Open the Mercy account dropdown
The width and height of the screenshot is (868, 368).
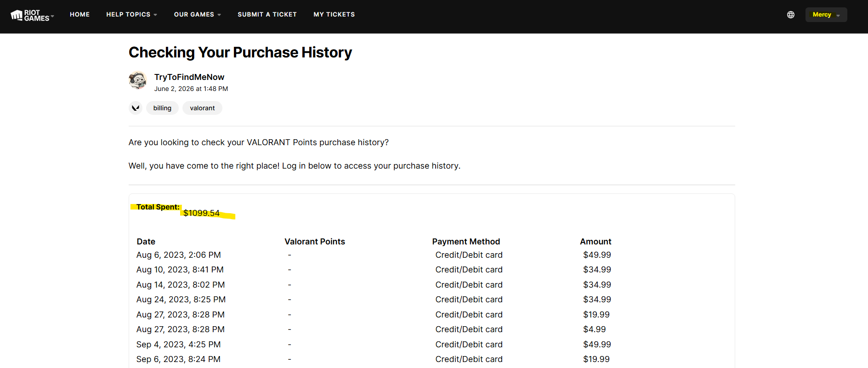[x=826, y=15]
